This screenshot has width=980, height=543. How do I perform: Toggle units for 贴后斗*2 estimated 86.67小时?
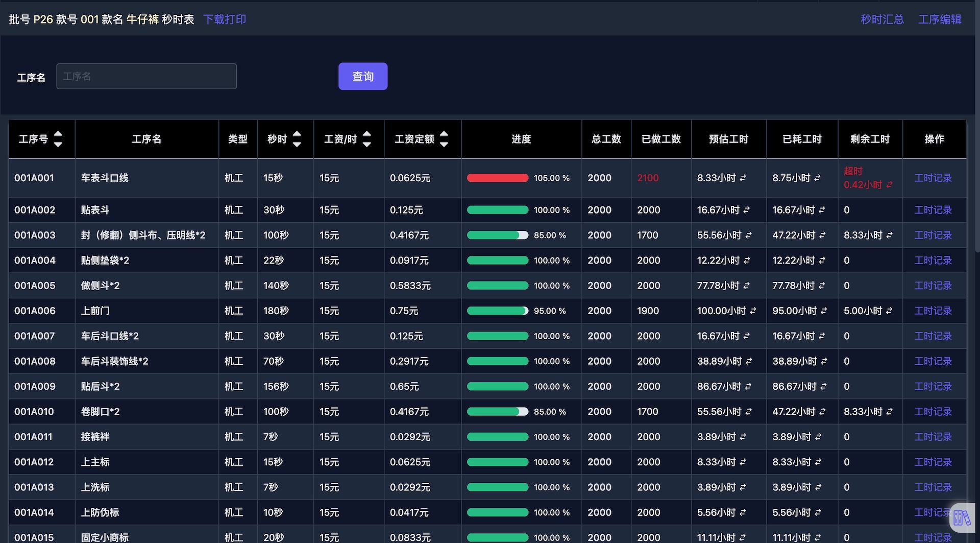747,386
